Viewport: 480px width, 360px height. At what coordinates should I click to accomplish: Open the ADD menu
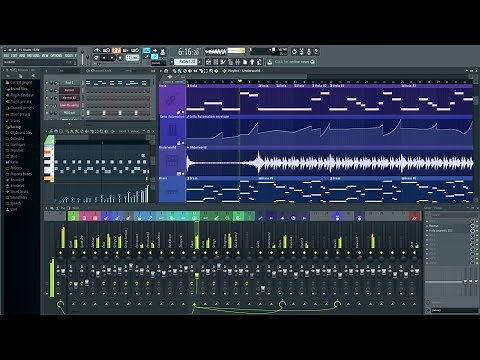[x=22, y=56]
